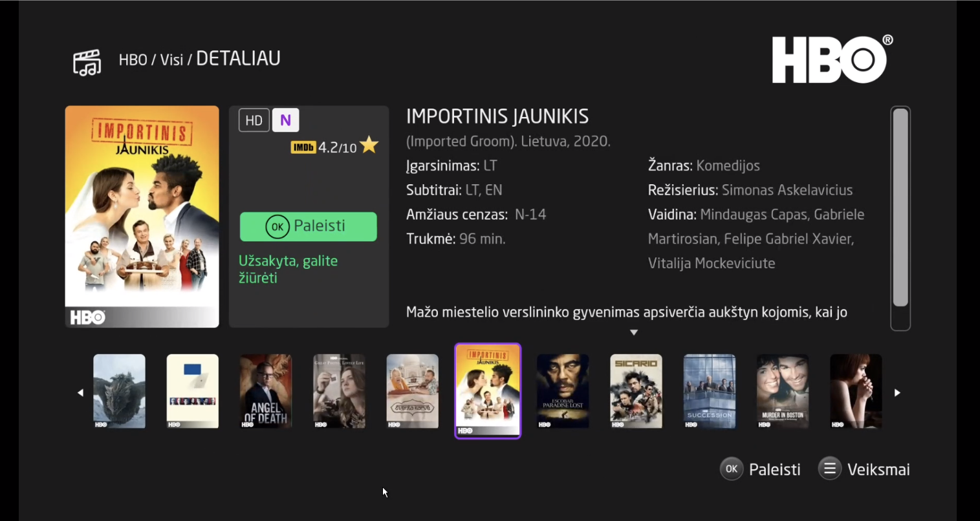The image size is (980, 521).
Task: Click the 'Įgarsinimas: LT' line
Action: pyautogui.click(x=452, y=166)
